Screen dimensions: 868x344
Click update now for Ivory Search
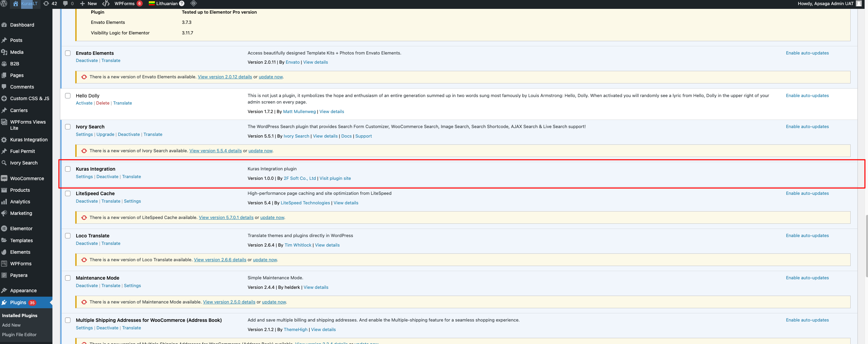(x=260, y=151)
